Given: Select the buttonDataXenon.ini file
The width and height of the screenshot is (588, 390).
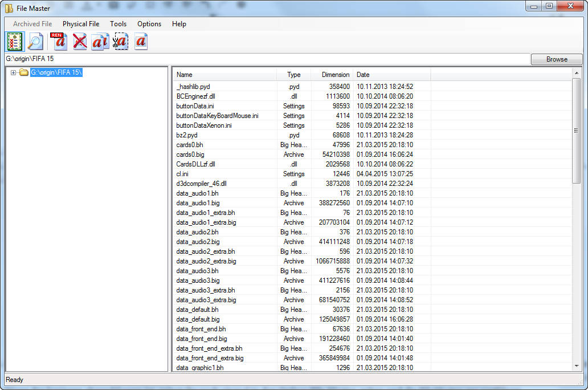Looking at the screenshot, I should (203, 126).
